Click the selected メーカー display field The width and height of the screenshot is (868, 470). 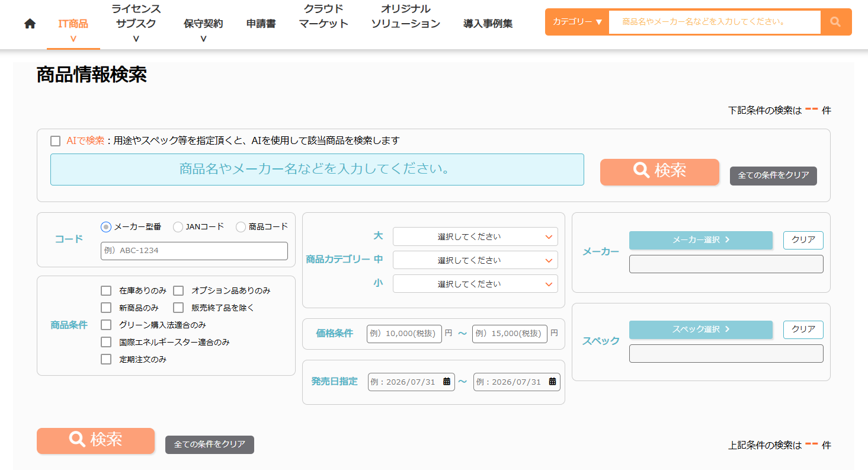pos(726,264)
